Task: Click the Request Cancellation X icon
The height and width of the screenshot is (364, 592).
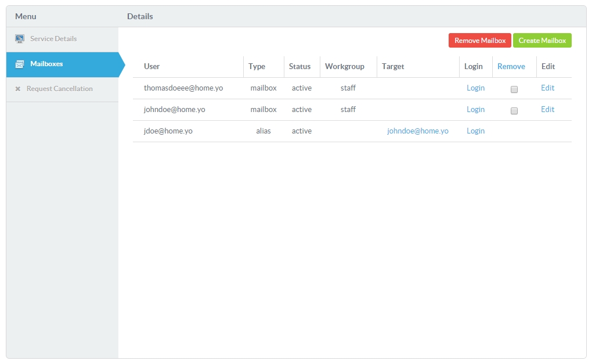Action: [x=18, y=89]
